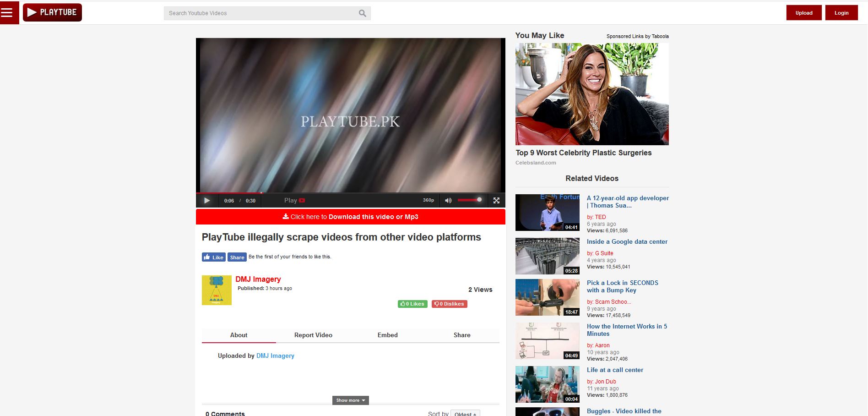Click the Facebook Share button
The height and width of the screenshot is (416, 868).
tap(237, 257)
